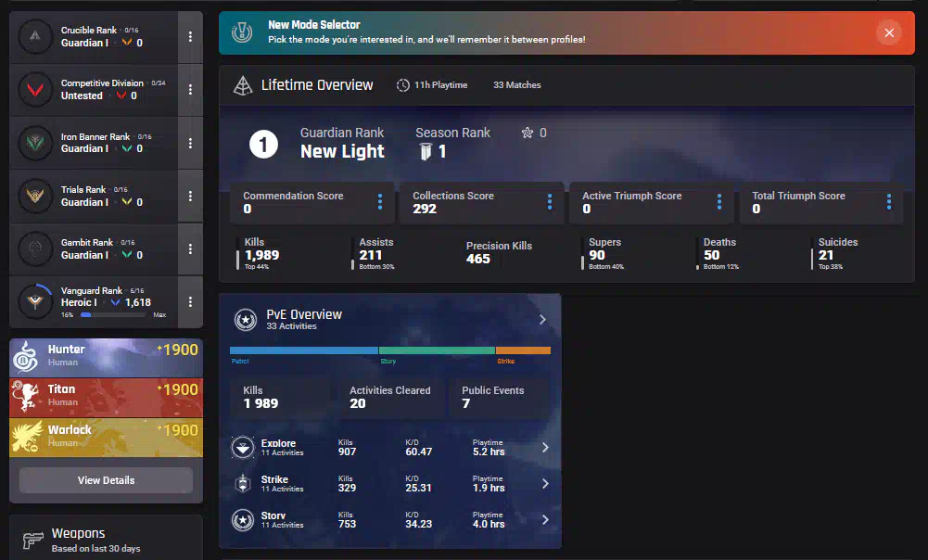The height and width of the screenshot is (560, 928).
Task: Click the orange Strike bar segment
Action: [x=523, y=350]
